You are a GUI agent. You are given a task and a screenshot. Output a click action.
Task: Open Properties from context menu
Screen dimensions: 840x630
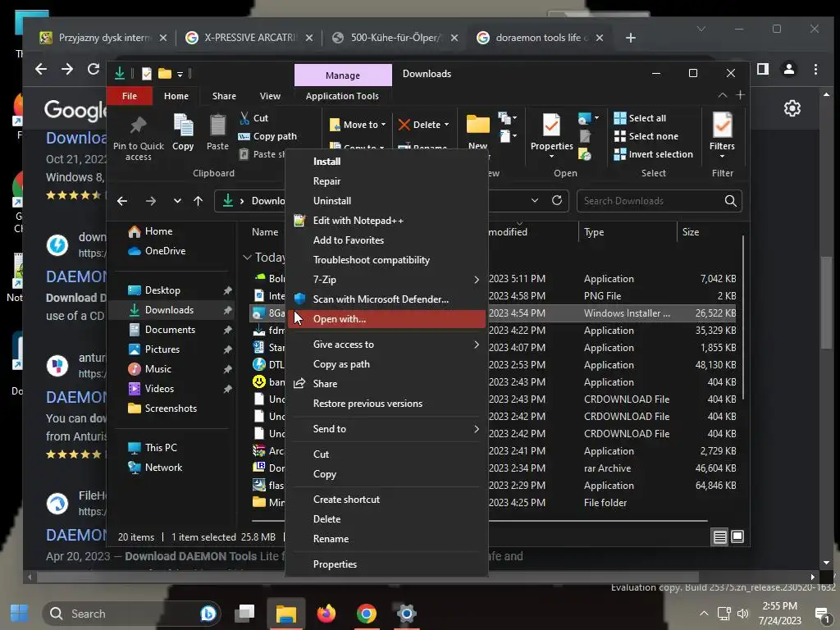pos(387,564)
